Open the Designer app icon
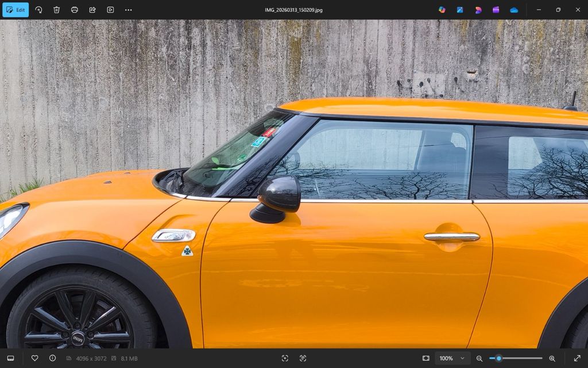Image resolution: width=588 pixels, height=368 pixels. (478, 10)
